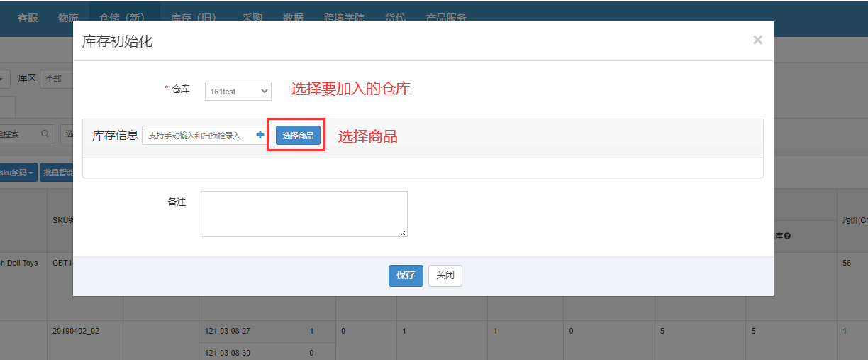This screenshot has width=868, height=360.
Task: Open the 跨境学院 menu in top navigation
Action: (x=344, y=18)
